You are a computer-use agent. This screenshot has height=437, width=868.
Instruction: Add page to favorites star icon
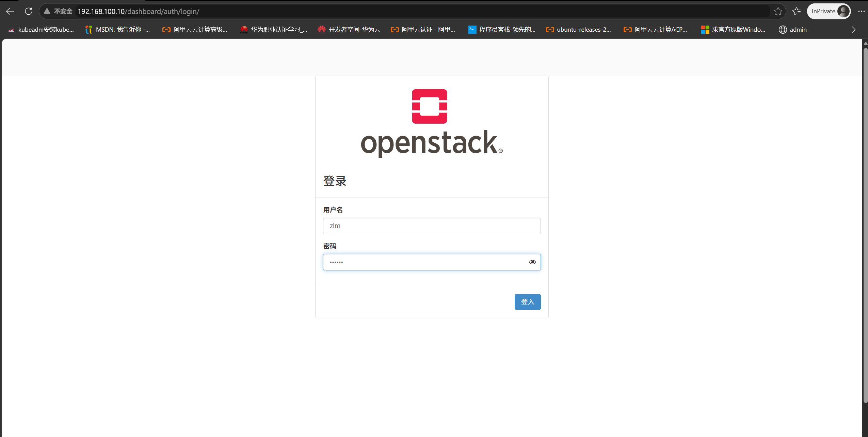pyautogui.click(x=778, y=11)
